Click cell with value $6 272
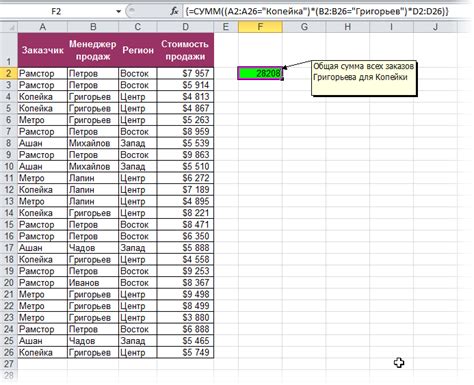Viewport: 474px width, 385px height. pos(185,178)
